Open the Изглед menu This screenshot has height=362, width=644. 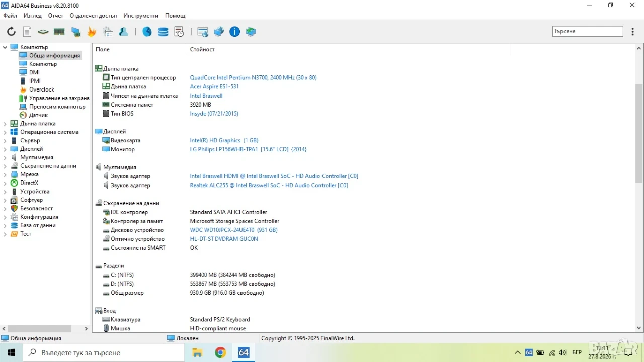(33, 16)
